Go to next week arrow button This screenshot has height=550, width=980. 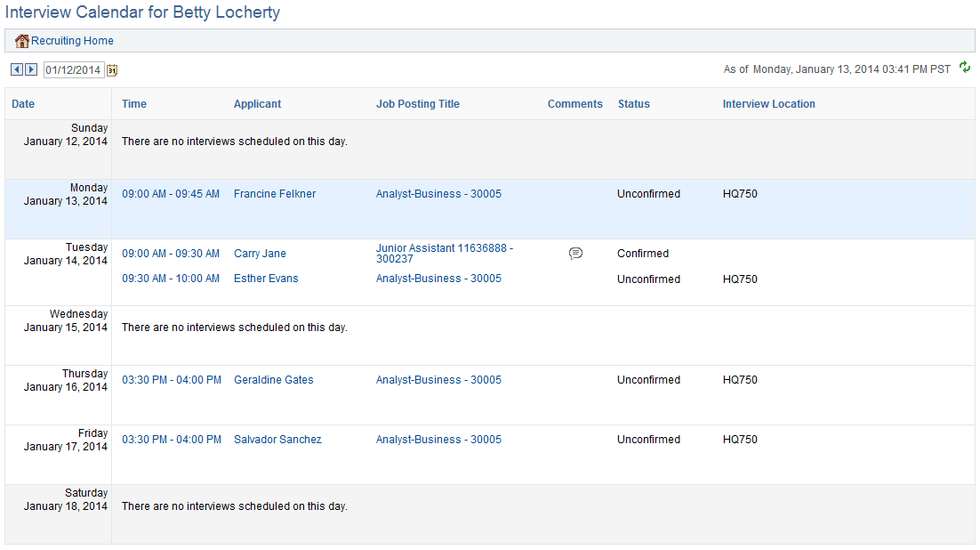point(30,69)
